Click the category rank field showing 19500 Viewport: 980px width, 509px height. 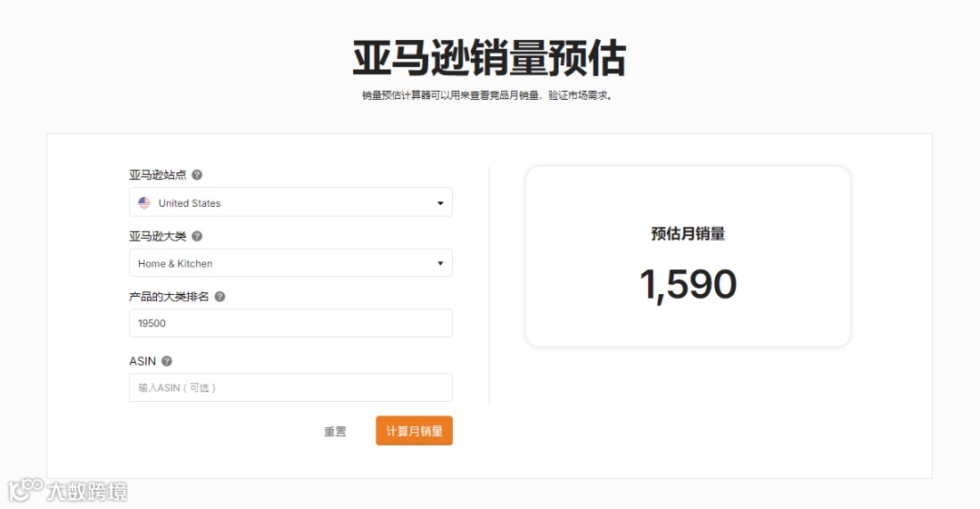pos(290,323)
